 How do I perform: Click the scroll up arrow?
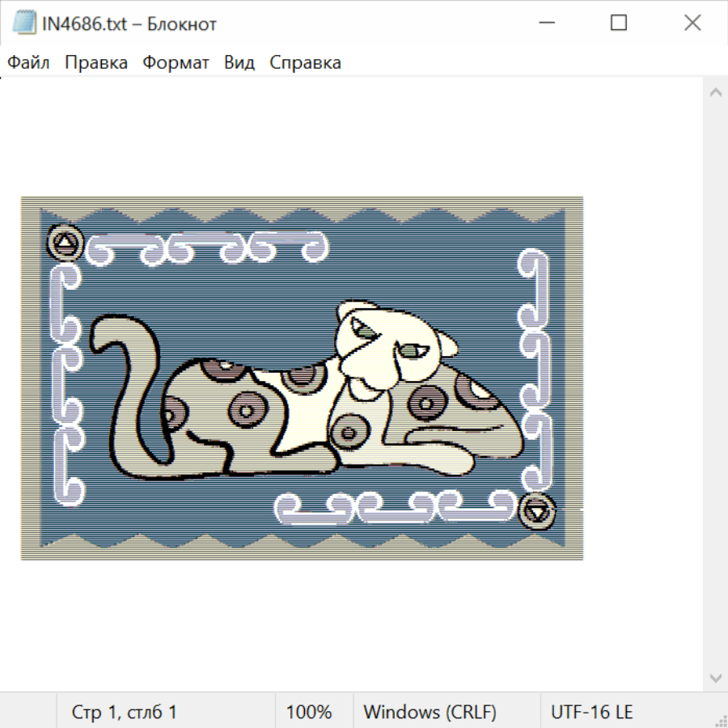(x=715, y=93)
